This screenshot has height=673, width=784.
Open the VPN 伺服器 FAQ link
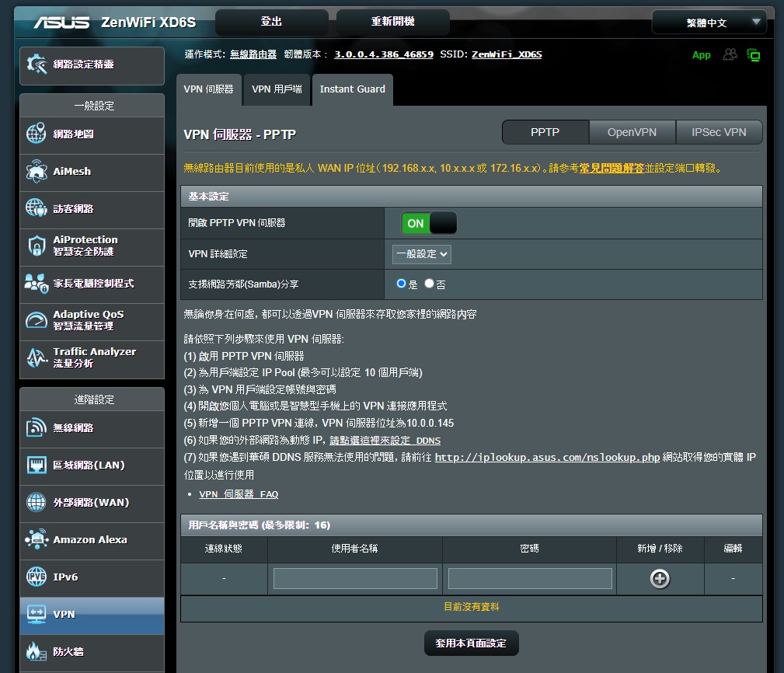pyautogui.click(x=239, y=494)
